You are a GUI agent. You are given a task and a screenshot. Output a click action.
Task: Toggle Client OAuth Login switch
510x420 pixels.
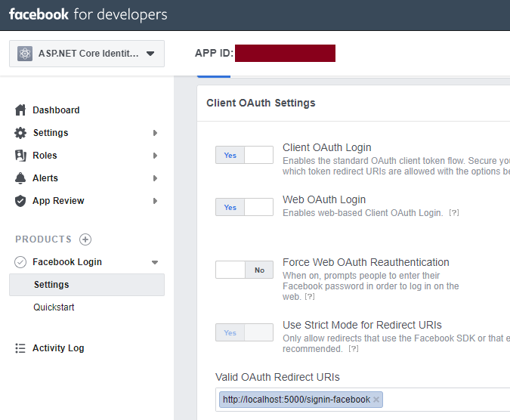point(244,155)
